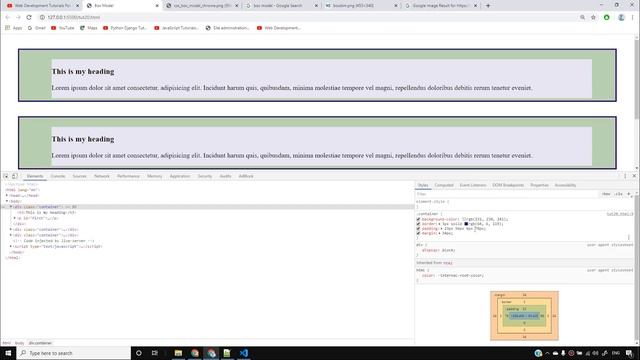Uncheck the padding property checkbox
The width and height of the screenshot is (640, 360).
point(418,229)
